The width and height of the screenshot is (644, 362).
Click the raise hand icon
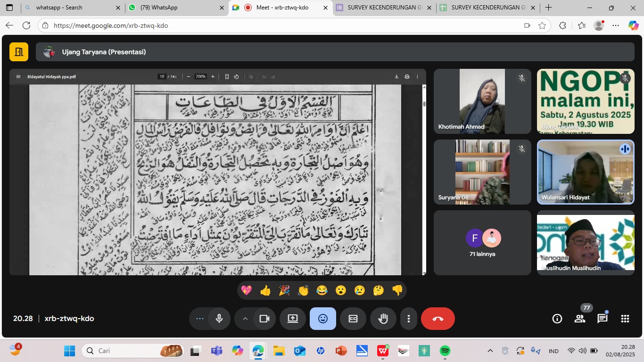pyautogui.click(x=383, y=319)
